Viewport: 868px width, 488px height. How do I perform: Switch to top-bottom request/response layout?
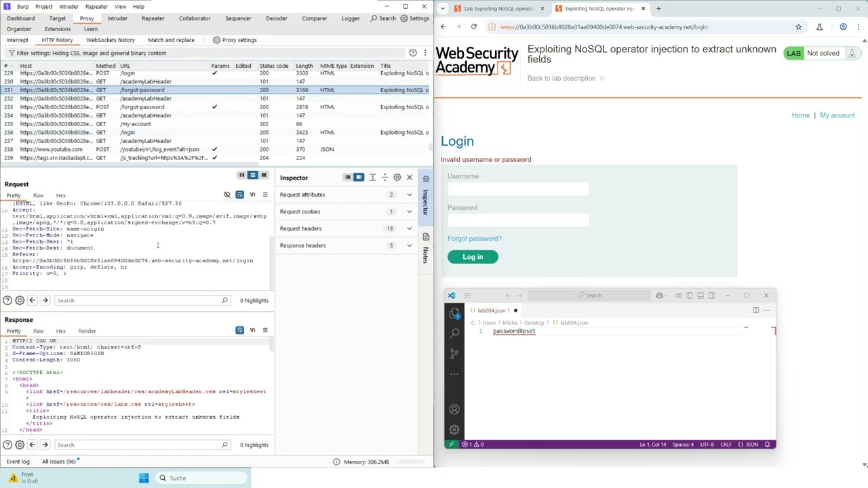coord(252,176)
